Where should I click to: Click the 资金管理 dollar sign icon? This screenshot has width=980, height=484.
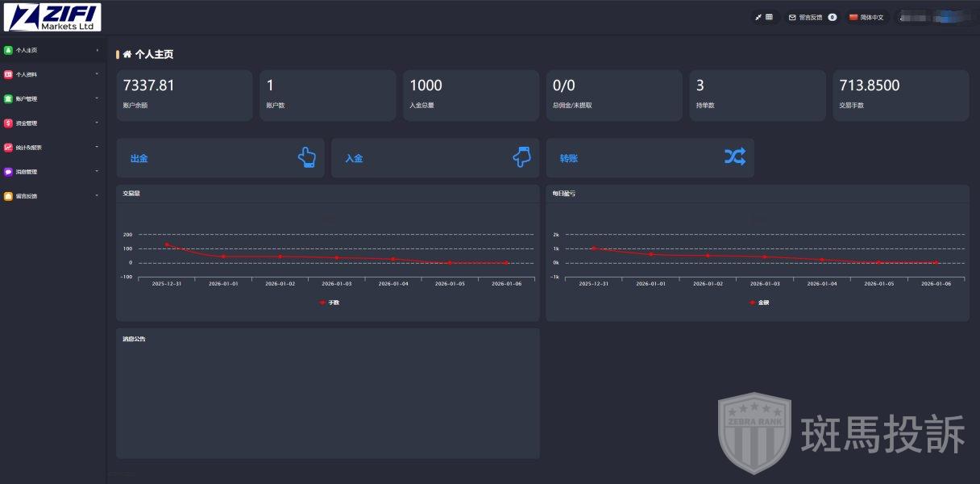coord(8,123)
